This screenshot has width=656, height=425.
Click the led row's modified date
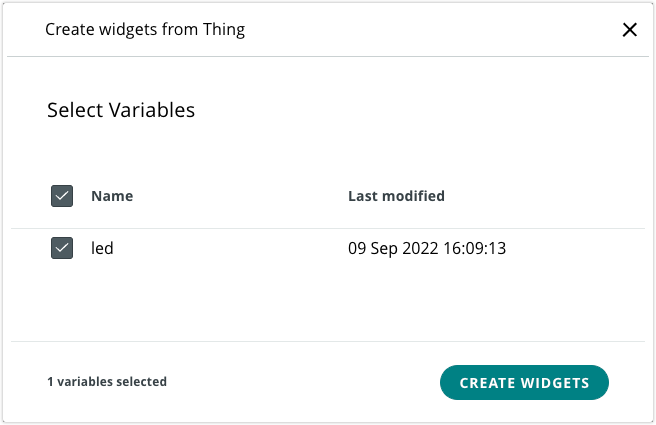427,248
